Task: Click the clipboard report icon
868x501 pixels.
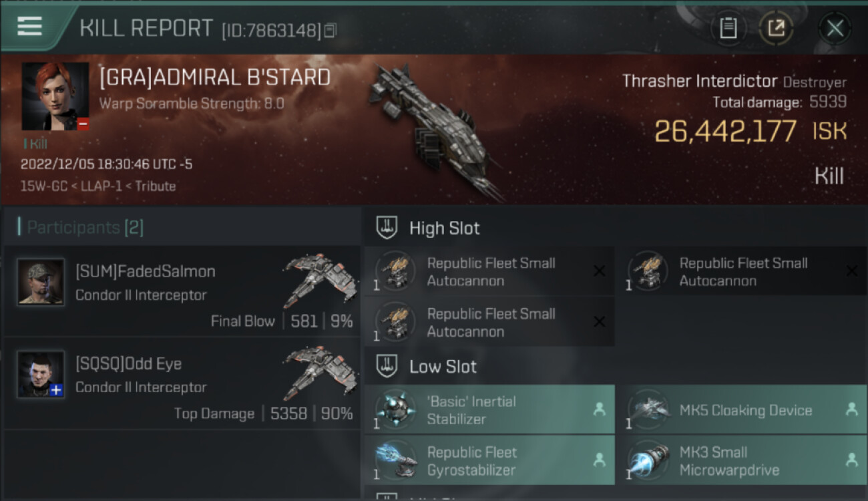Action: (x=728, y=28)
